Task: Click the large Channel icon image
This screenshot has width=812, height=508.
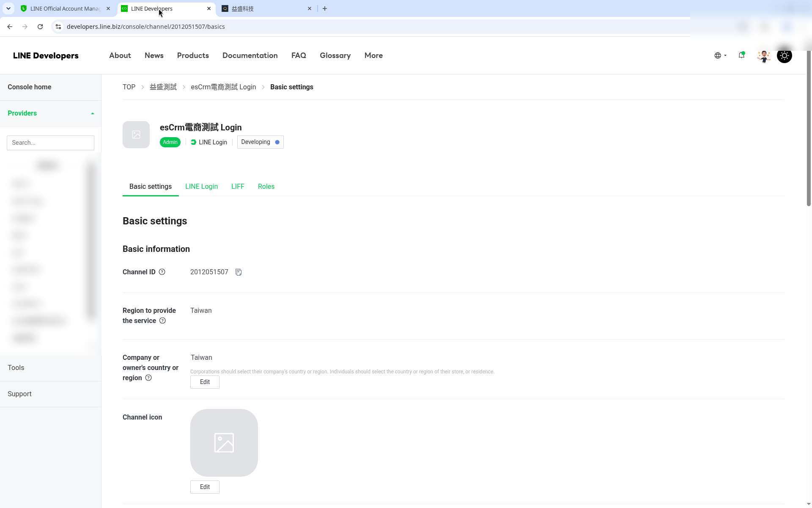Action: 224,443
